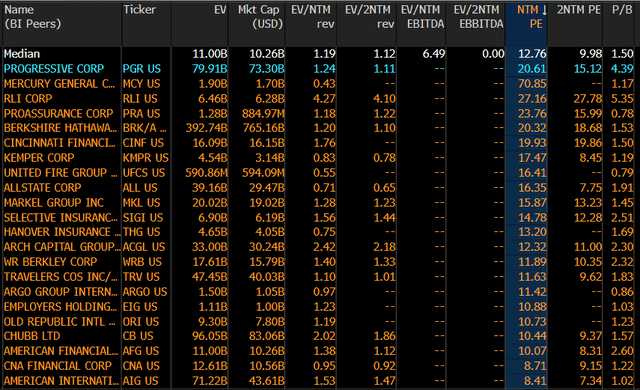Screen dimensions: 640x390
Task: Select RLI CORP in the name column
Action: (x=28, y=98)
